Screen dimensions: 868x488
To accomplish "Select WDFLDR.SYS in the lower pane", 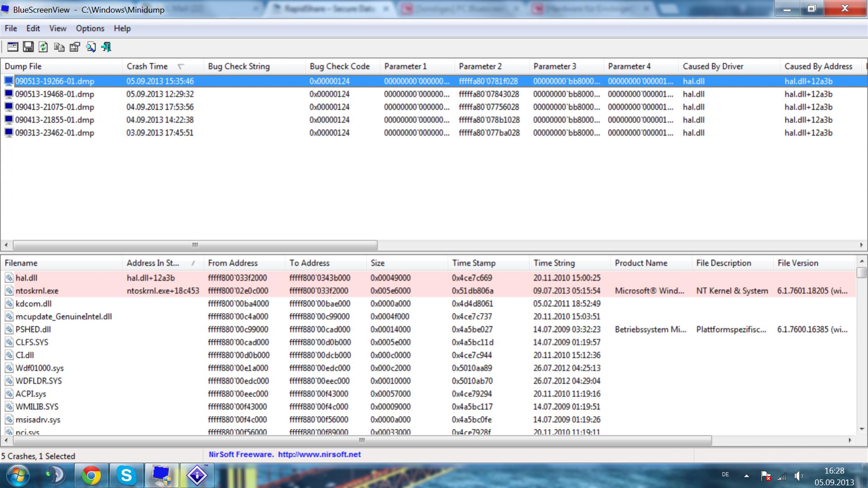I will click(x=38, y=381).
